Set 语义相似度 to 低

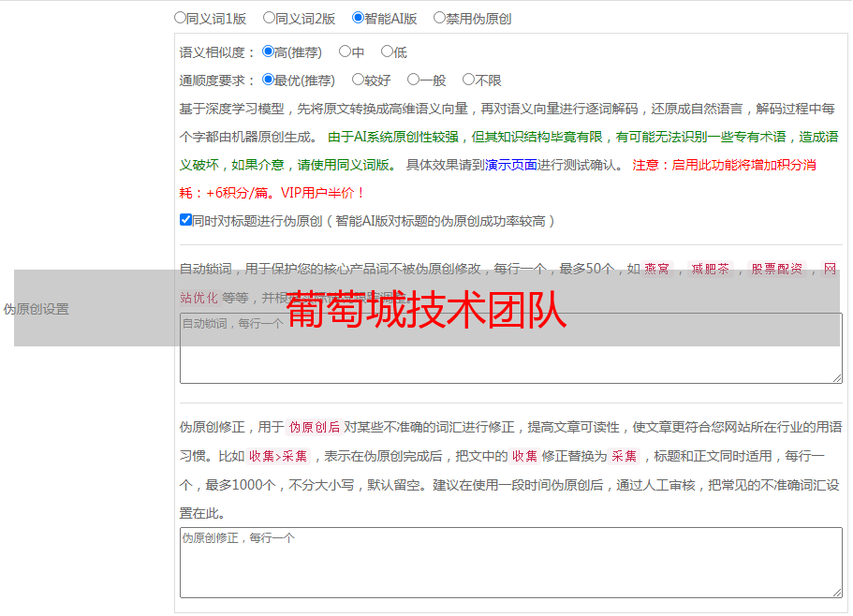point(387,52)
